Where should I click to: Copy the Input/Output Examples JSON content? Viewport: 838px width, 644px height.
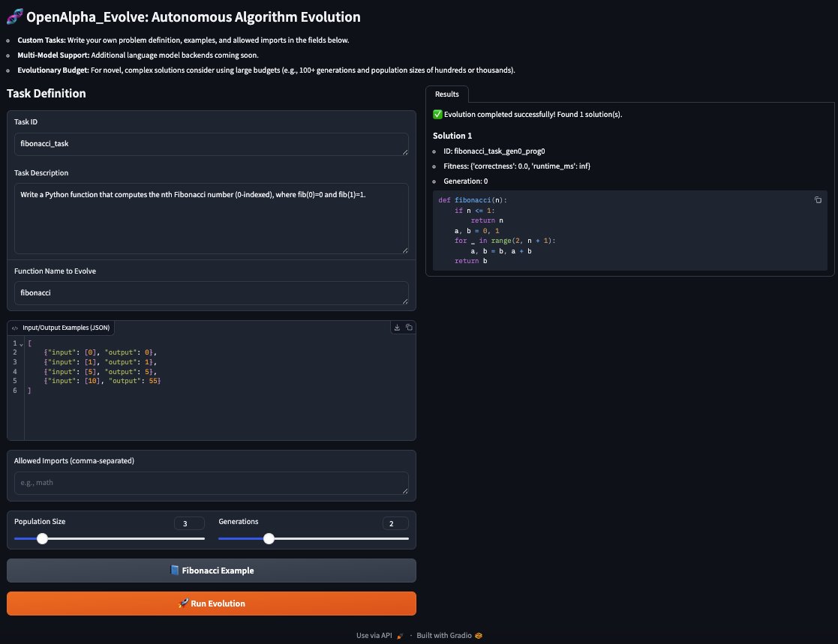click(409, 328)
